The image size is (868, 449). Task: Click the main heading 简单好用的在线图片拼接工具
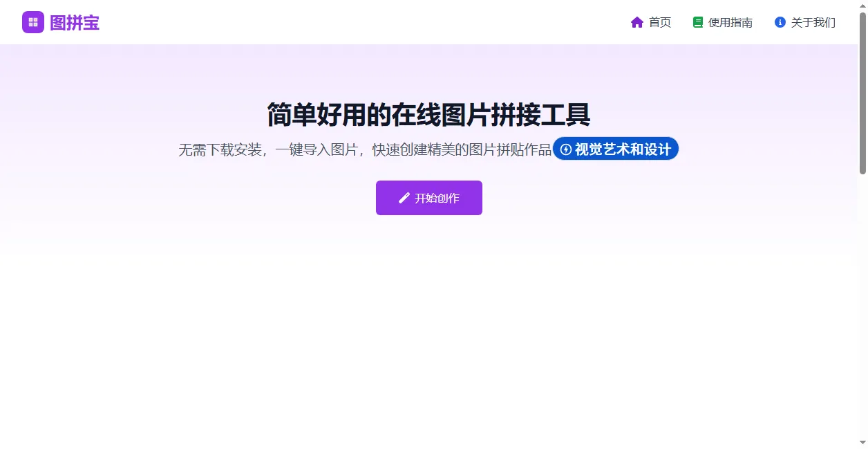pyautogui.click(x=428, y=116)
